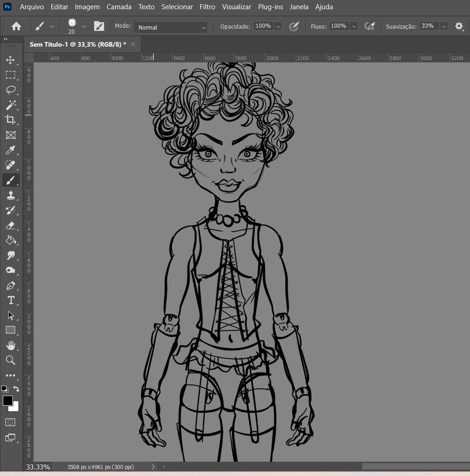Select the Crop tool
Viewport: 470px width, 476px height.
pyautogui.click(x=10, y=120)
